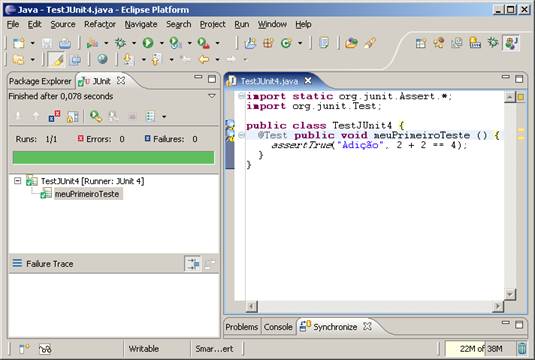
Task: Open the Debug dropdown arrow
Action: tap(134, 43)
